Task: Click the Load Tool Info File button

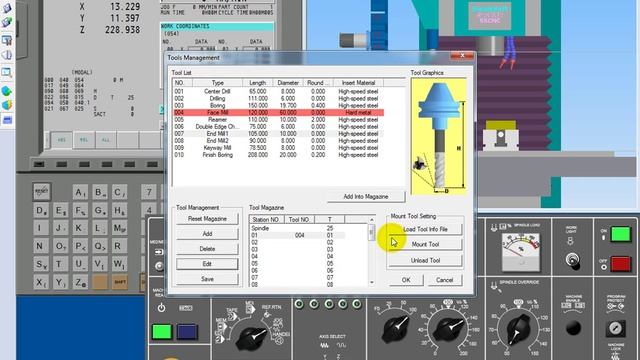Action: pyautogui.click(x=425, y=229)
